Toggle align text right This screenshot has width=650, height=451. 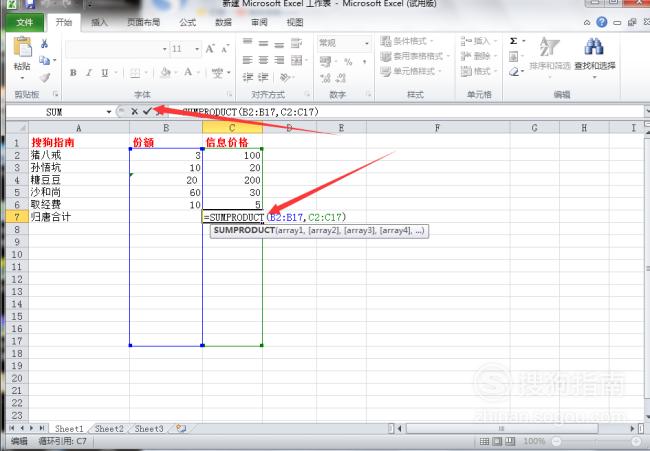click(x=279, y=61)
